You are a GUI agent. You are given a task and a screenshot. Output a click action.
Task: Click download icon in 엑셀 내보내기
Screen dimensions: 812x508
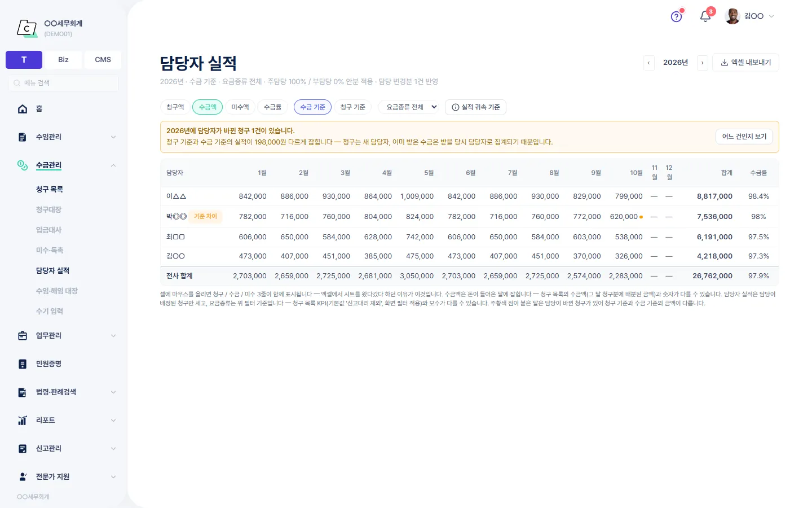(x=724, y=63)
